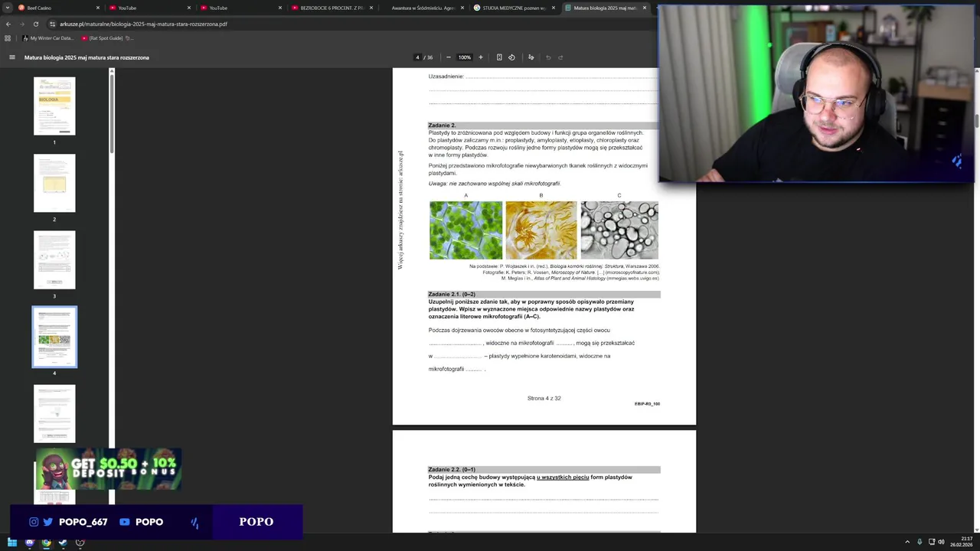This screenshot has width=980, height=551.
Task: Click the PDF document vertical scrollbar
Action: click(x=976, y=120)
